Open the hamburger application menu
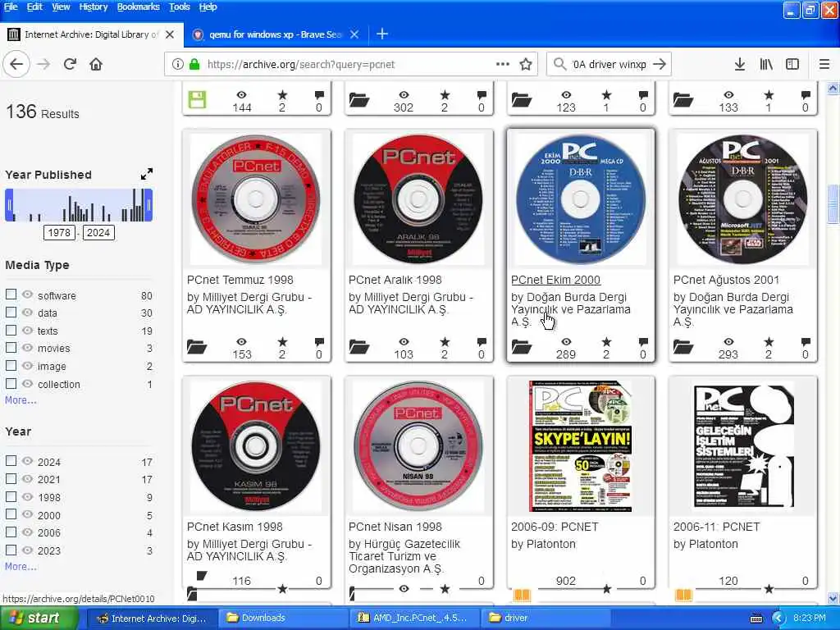Viewport: 840px width, 630px height. [824, 64]
